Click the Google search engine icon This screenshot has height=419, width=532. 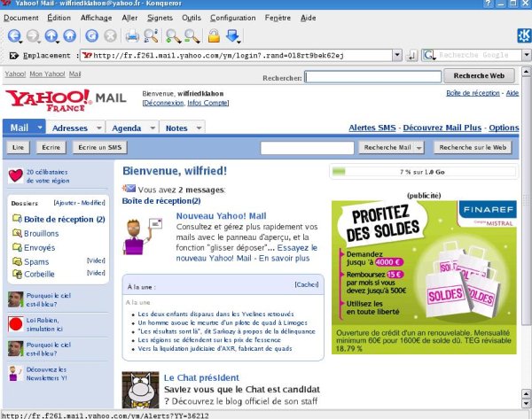[429, 55]
